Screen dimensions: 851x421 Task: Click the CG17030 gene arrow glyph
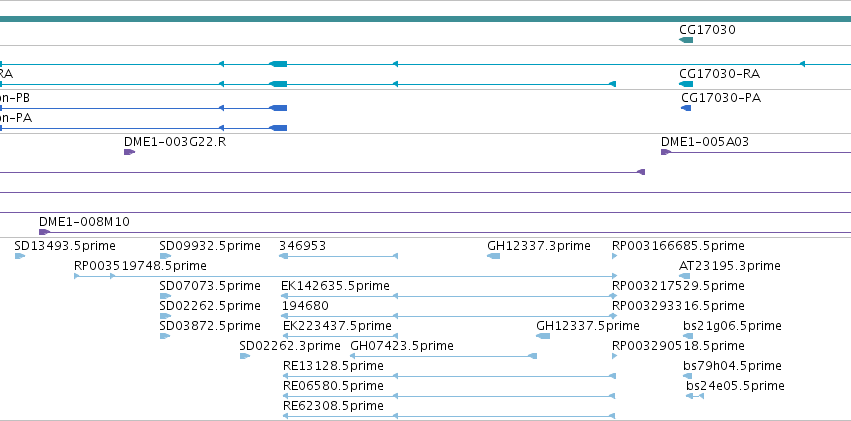[x=686, y=40]
